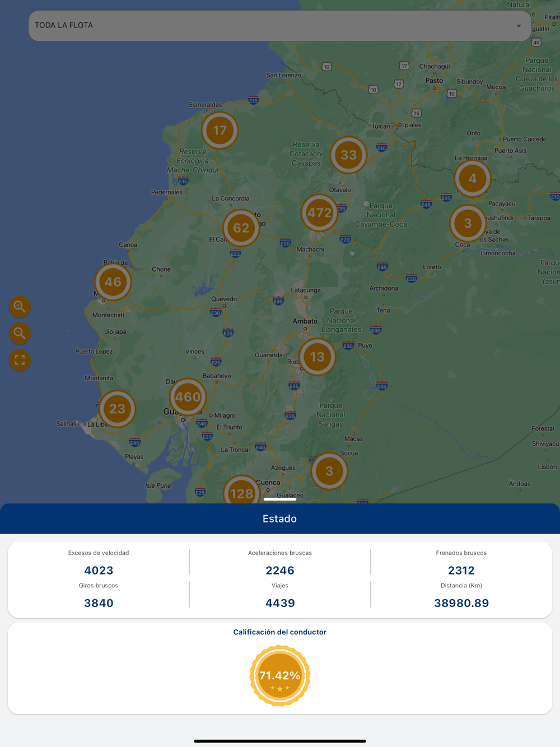Zoom in on the map
The height and width of the screenshot is (747, 560).
tap(20, 306)
